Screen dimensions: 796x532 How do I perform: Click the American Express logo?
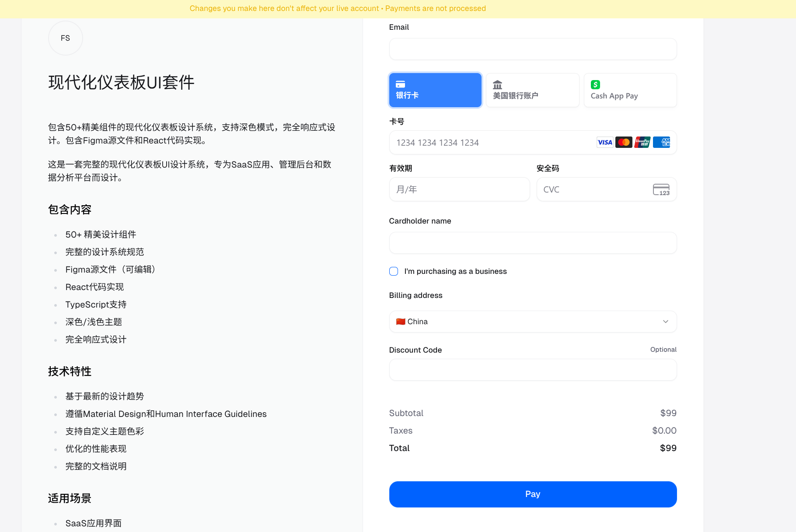(x=661, y=143)
